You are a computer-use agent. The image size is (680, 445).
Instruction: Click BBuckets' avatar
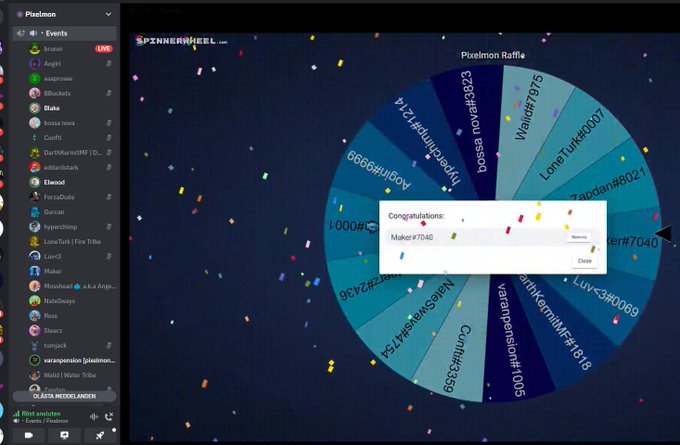click(35, 93)
